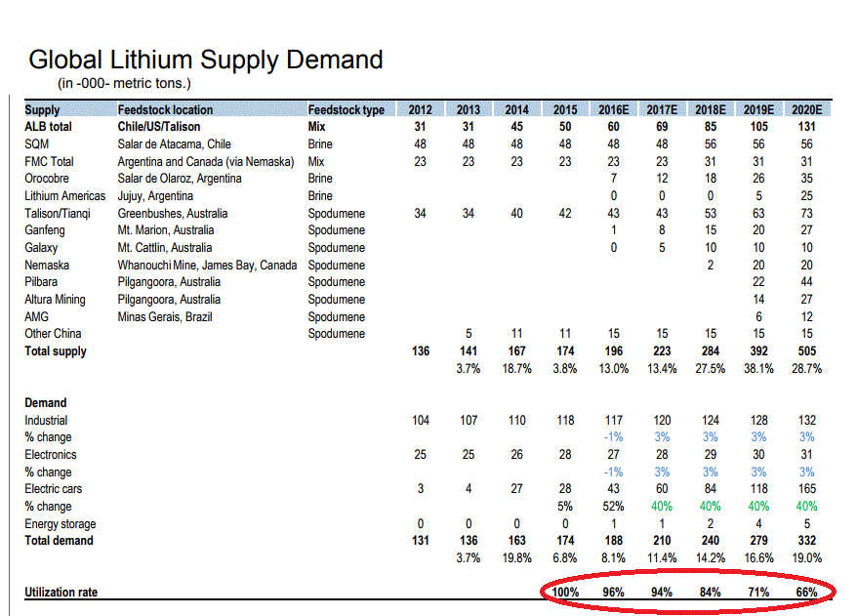
Task: Click the 'Pilbara' row label
Action: (x=41, y=282)
